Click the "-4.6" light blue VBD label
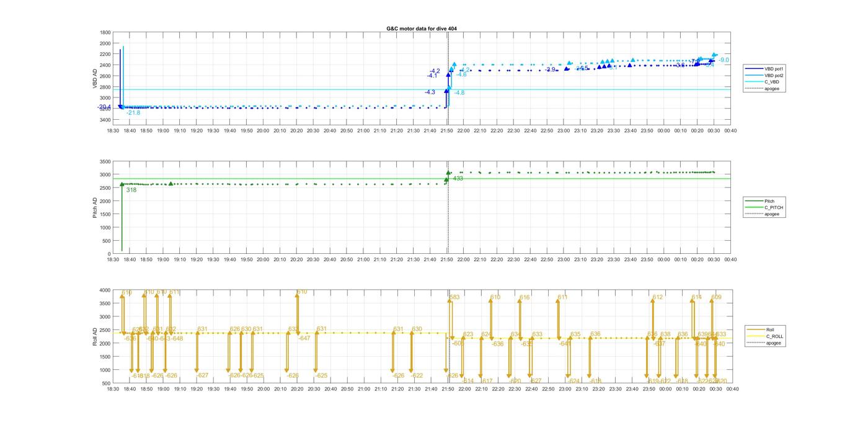Image resolution: width=868 pixels, height=430 pixels. [462, 74]
